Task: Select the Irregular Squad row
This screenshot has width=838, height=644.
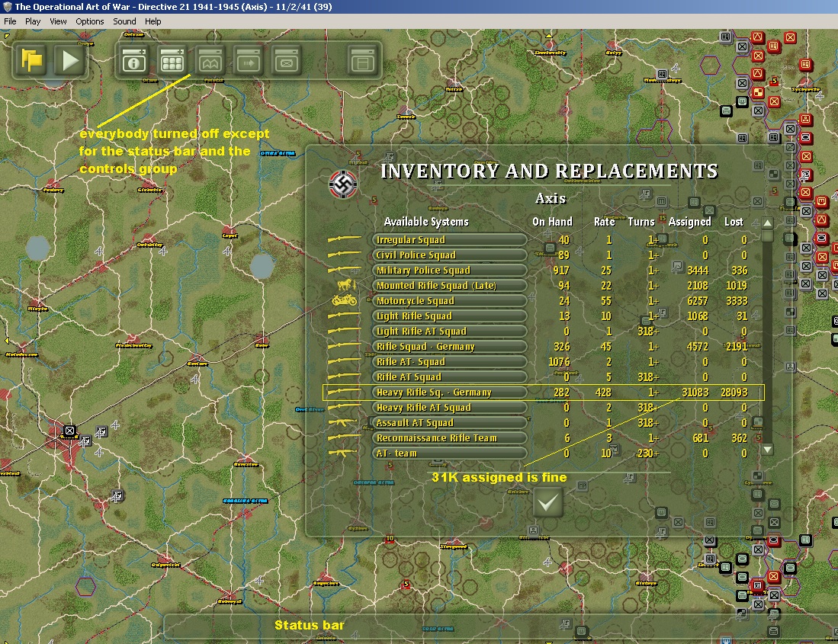Action: pos(449,240)
